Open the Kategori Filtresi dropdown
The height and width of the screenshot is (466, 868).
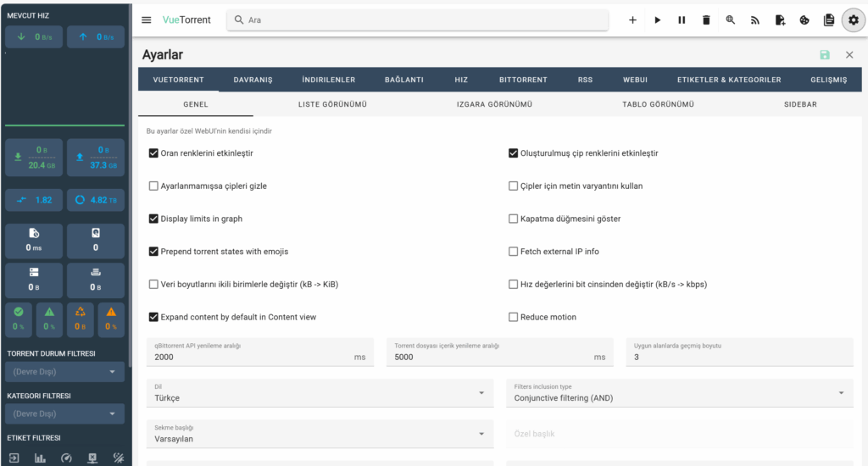[65, 413]
